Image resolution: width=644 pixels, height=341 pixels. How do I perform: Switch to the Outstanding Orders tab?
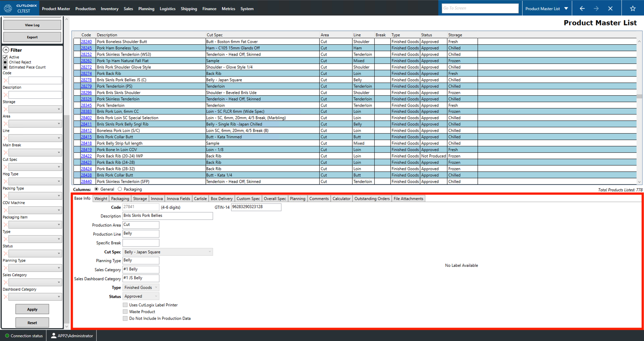pos(372,198)
